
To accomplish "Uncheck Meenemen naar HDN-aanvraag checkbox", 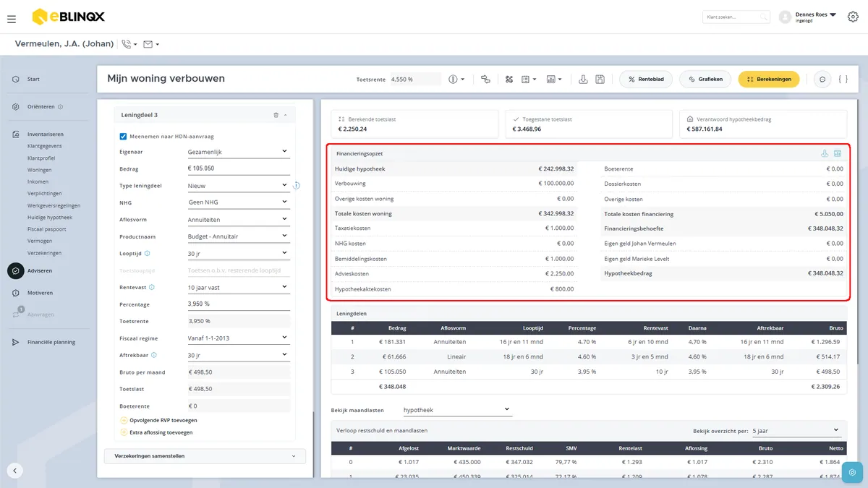I will pos(123,136).
